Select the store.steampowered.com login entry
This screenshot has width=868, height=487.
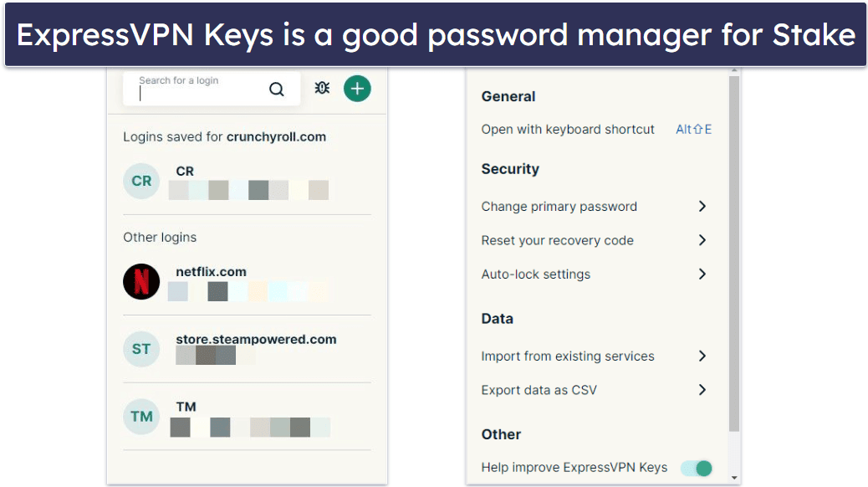click(x=256, y=340)
